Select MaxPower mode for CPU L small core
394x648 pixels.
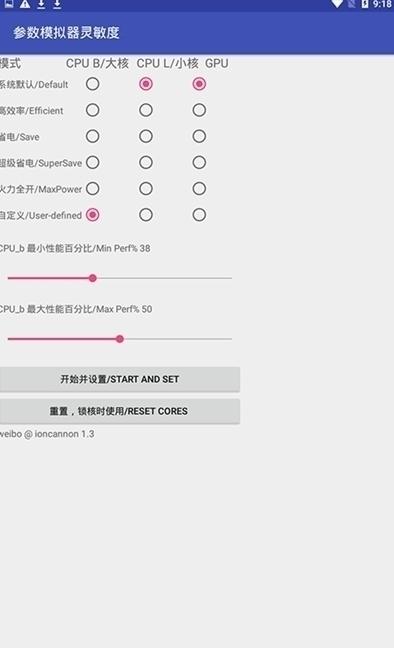click(x=146, y=189)
